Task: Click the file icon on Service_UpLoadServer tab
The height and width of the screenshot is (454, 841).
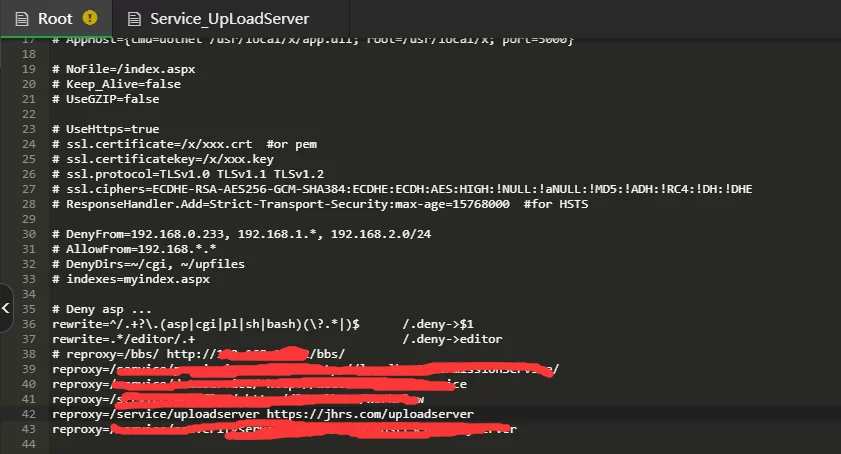Action: tap(134, 19)
